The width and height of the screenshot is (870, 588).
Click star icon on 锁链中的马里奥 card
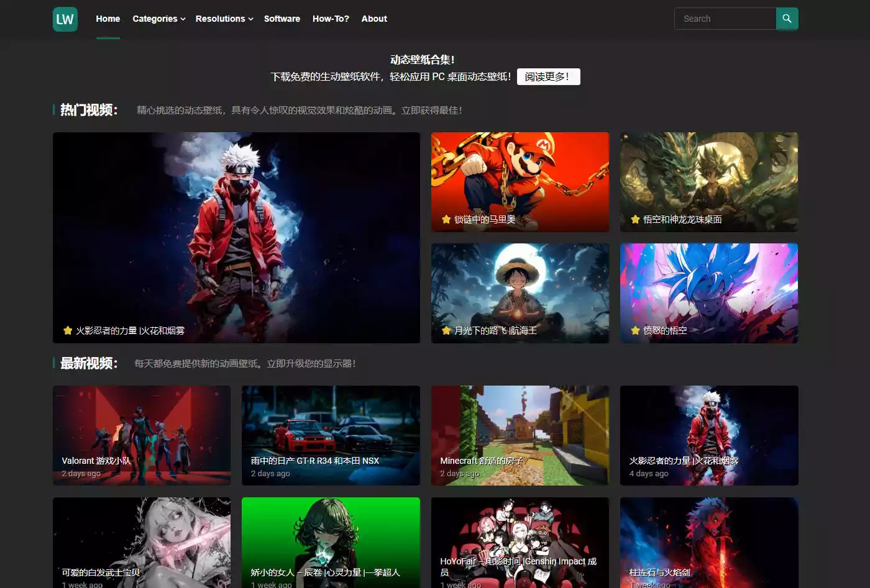click(x=446, y=219)
